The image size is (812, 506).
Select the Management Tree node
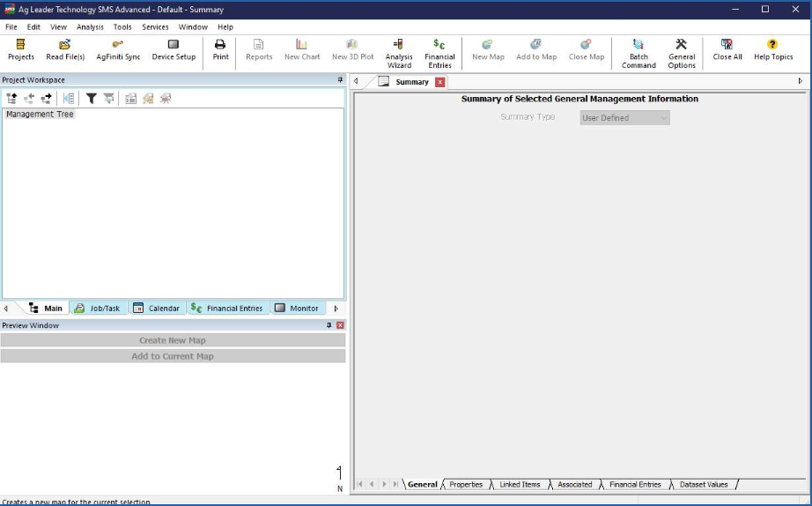[x=40, y=114]
